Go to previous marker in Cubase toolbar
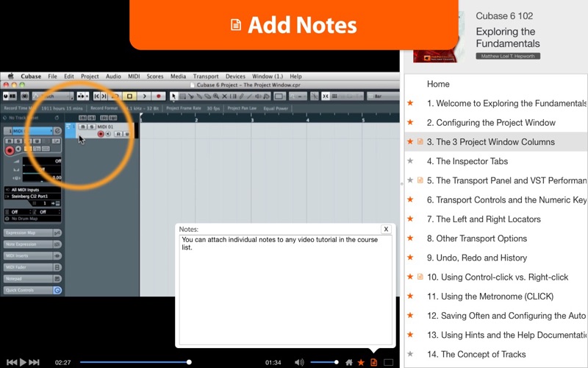The height and width of the screenshot is (368, 588). pos(97,96)
